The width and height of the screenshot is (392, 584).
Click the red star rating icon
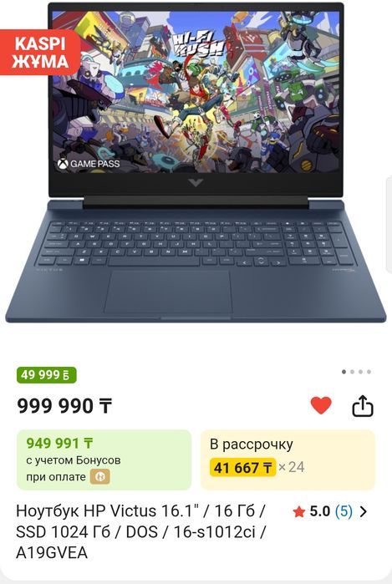299,512
